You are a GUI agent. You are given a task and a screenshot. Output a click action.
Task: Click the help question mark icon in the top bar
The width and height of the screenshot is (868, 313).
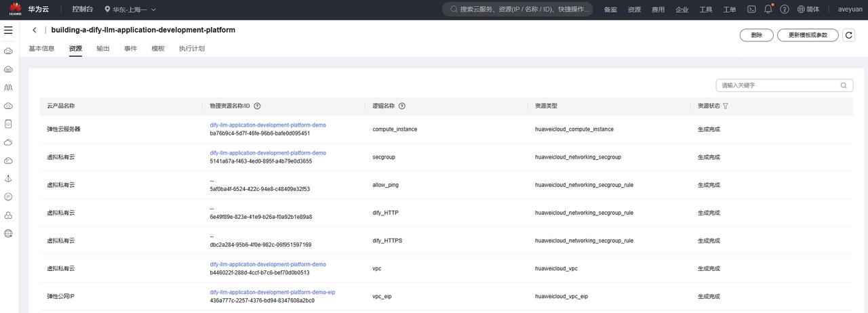pyautogui.click(x=785, y=9)
